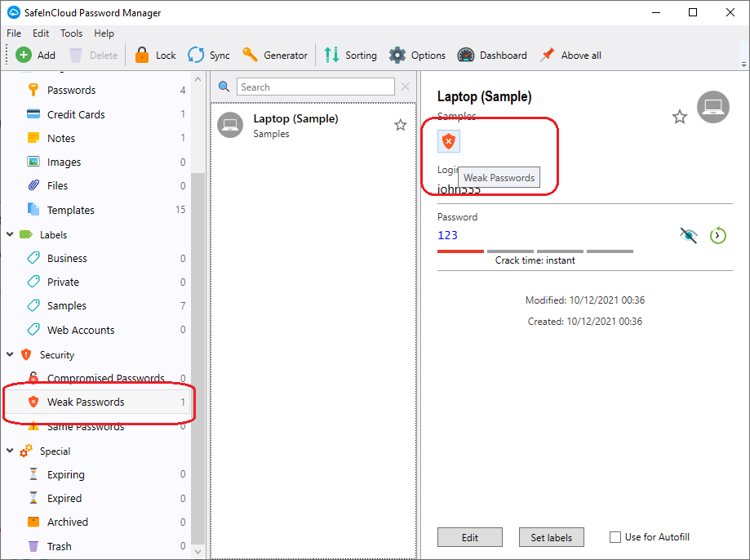Click the Add toolbar button
Image resolution: width=750 pixels, height=560 pixels.
[35, 55]
